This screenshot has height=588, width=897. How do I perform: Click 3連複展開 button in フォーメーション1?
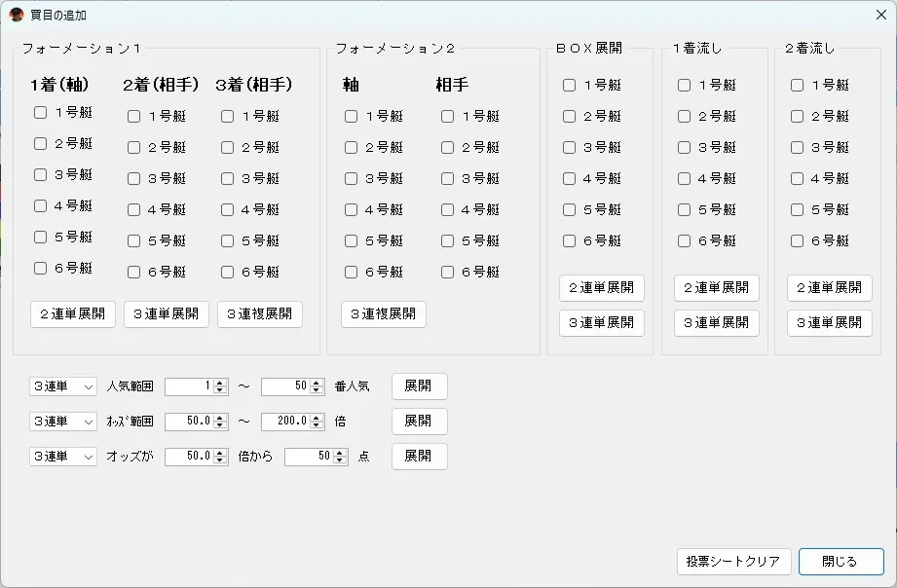pos(260,314)
